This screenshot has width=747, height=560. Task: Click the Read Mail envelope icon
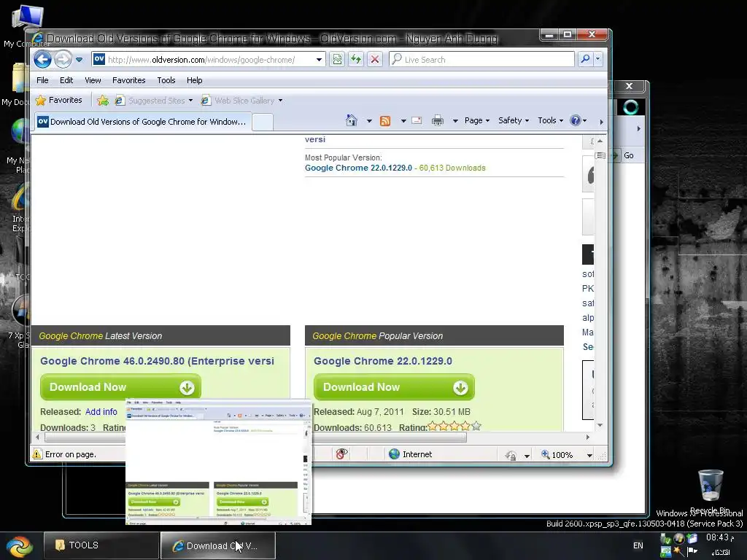pos(417,120)
